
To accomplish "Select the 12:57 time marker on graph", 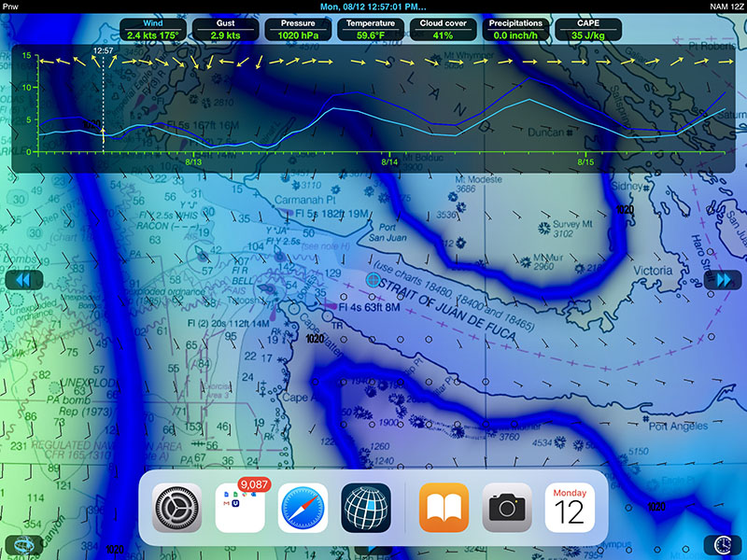I will pyautogui.click(x=103, y=50).
